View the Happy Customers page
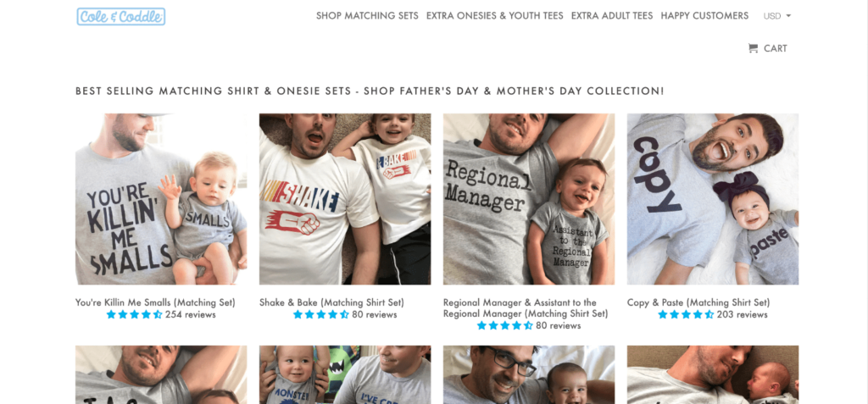This screenshot has width=868, height=404. [704, 16]
